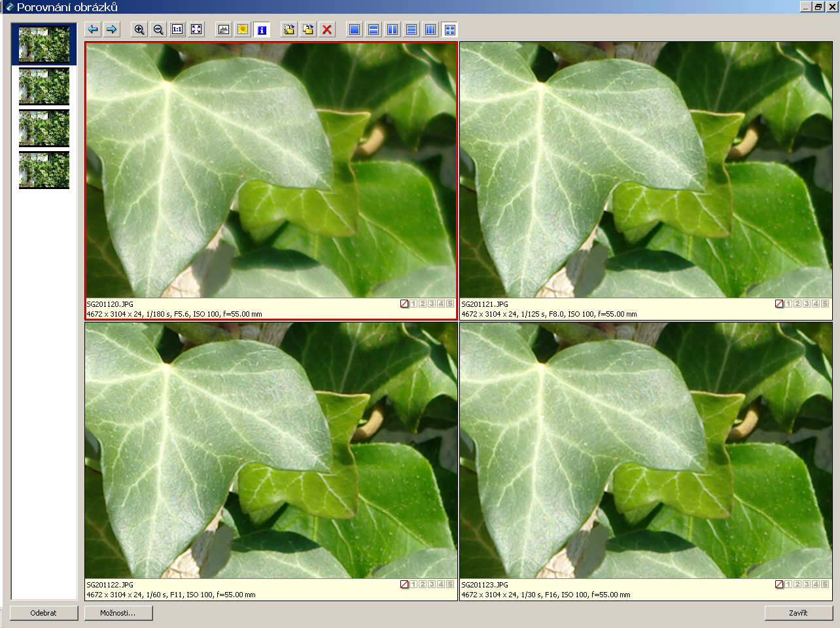This screenshot has width=840, height=628.
Task: Click the sunflower icon in the toolbar
Action: point(243,29)
